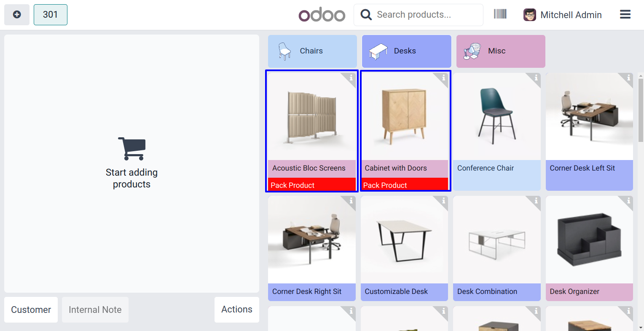Select the Chairs category
Viewport: 644px width, 331px height.
312,51
